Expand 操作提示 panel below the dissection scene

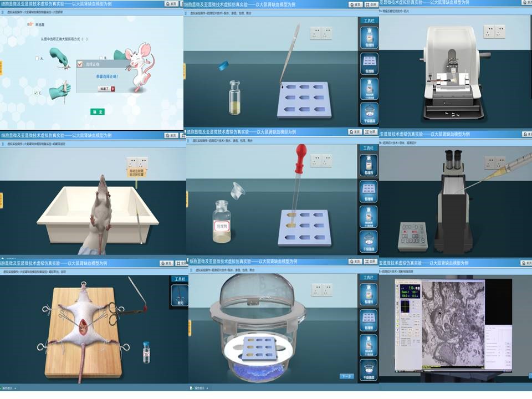[9, 388]
